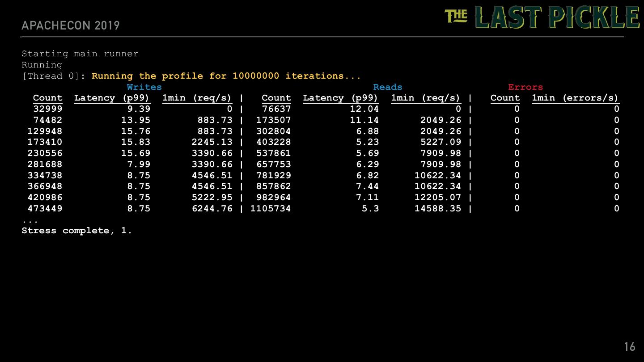The image size is (644, 362).
Task: Click the yellow 'Running the profile' message
Action: (226, 76)
